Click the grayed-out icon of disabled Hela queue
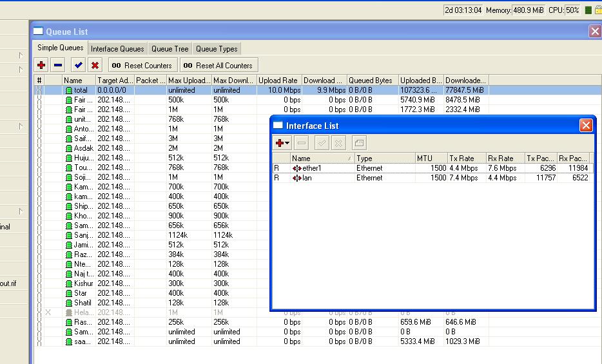The image size is (602, 364). [68, 312]
